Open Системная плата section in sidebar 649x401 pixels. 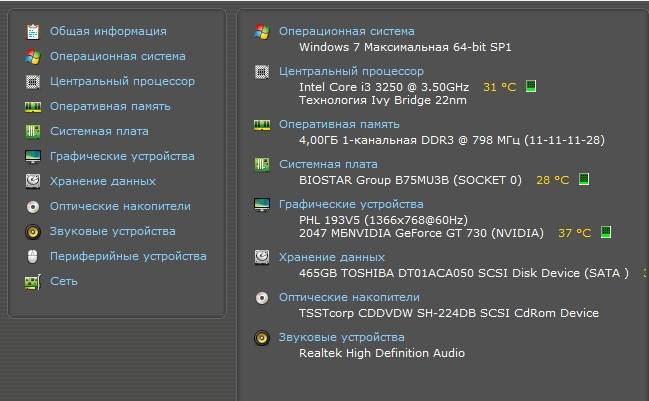click(99, 131)
